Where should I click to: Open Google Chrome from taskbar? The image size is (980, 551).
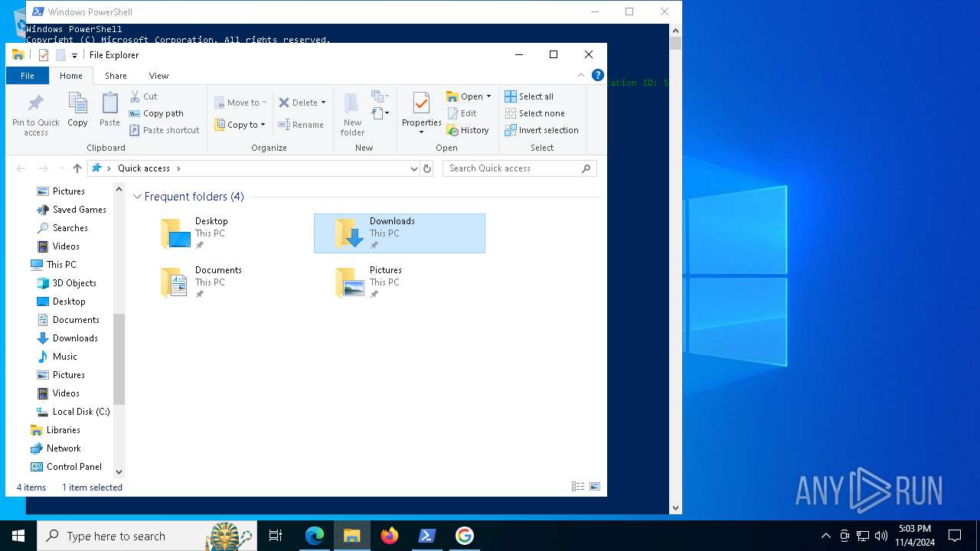[x=464, y=536]
